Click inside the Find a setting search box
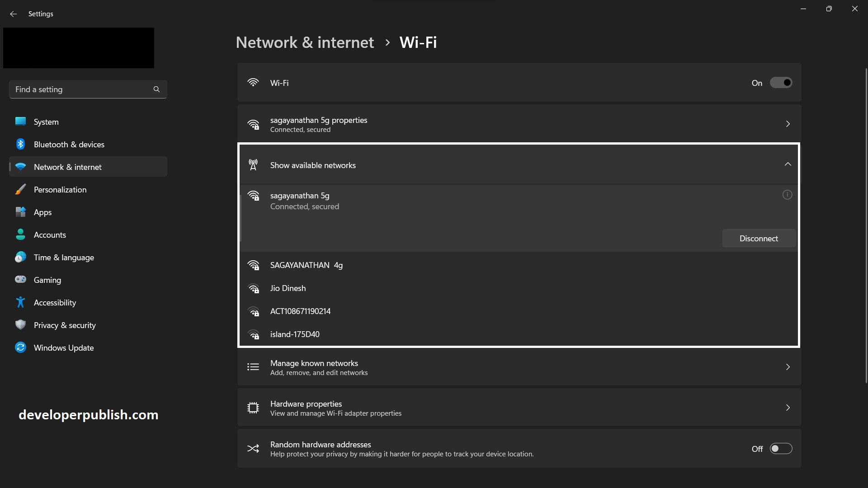 (x=68, y=89)
